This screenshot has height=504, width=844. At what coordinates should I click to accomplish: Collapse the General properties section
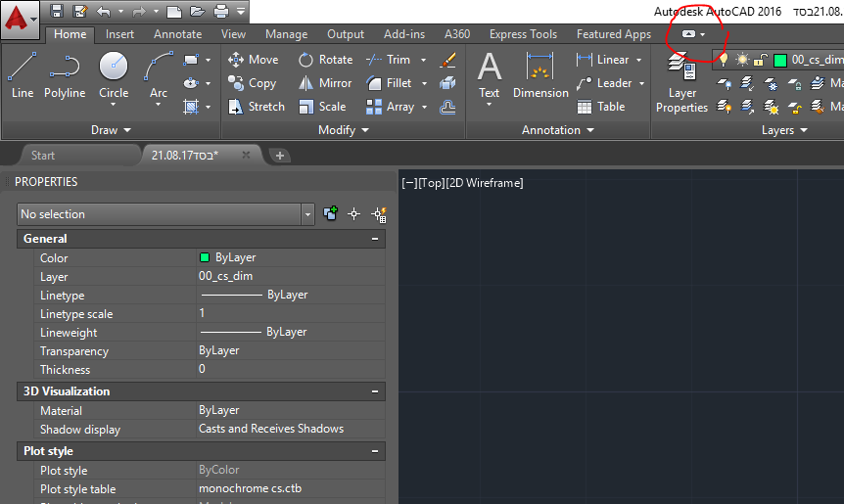click(x=375, y=239)
